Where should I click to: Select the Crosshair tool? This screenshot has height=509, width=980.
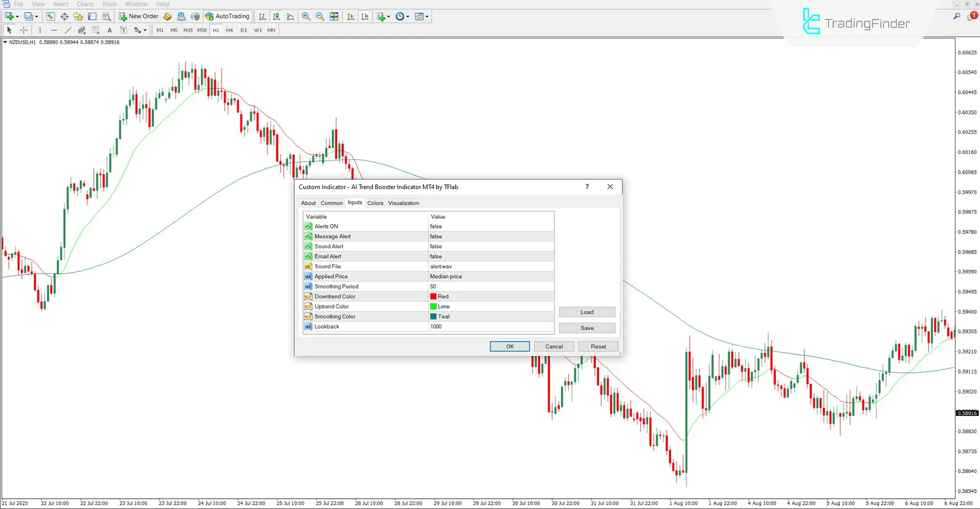pyautogui.click(x=23, y=30)
